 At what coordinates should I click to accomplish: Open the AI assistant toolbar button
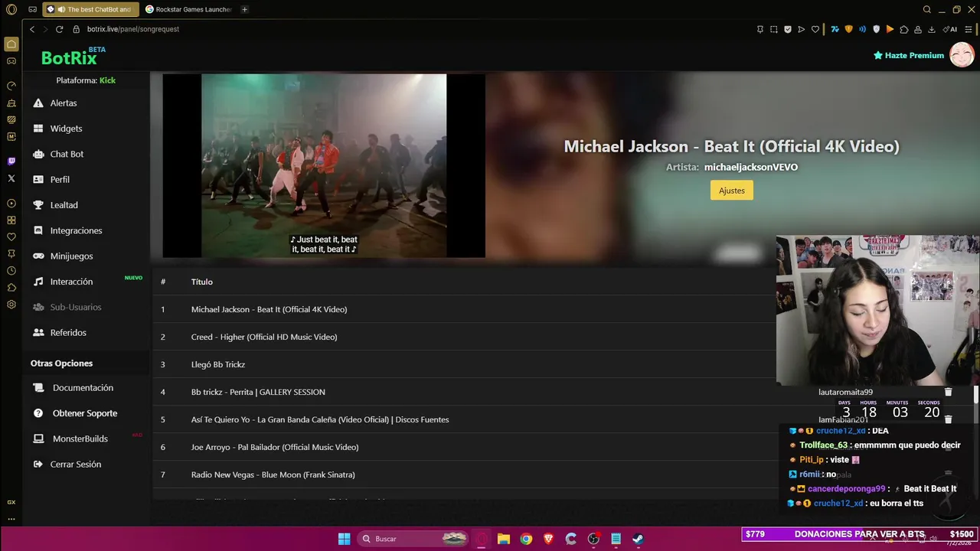950,29
